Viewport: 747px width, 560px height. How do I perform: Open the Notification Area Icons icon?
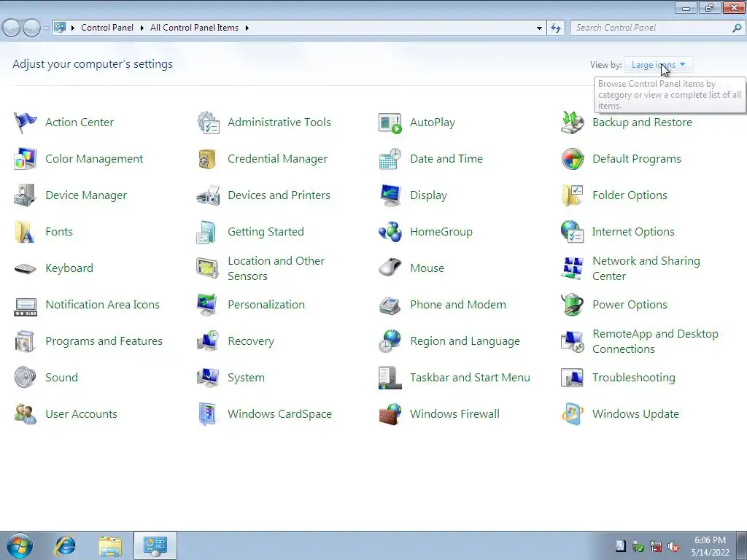tap(26, 307)
